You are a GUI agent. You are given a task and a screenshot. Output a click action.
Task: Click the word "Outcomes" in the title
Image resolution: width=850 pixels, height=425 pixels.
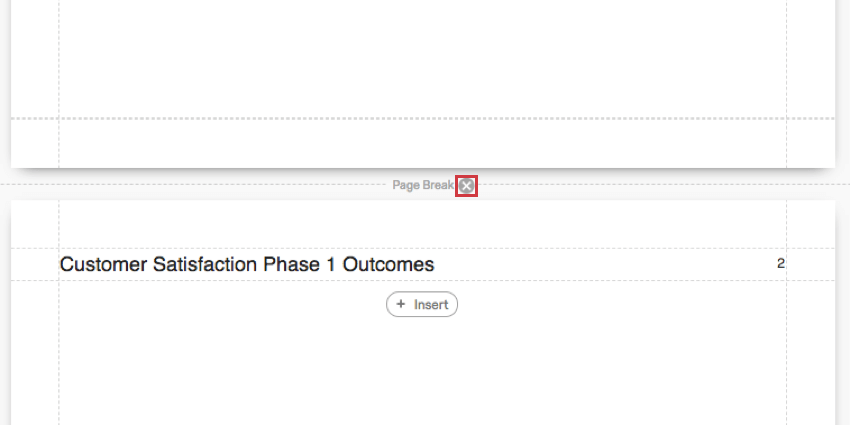click(x=388, y=265)
